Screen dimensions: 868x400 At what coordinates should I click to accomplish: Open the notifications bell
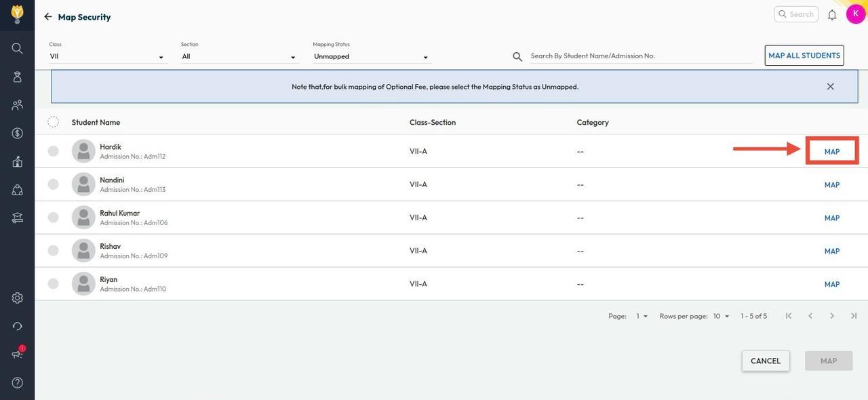(832, 14)
